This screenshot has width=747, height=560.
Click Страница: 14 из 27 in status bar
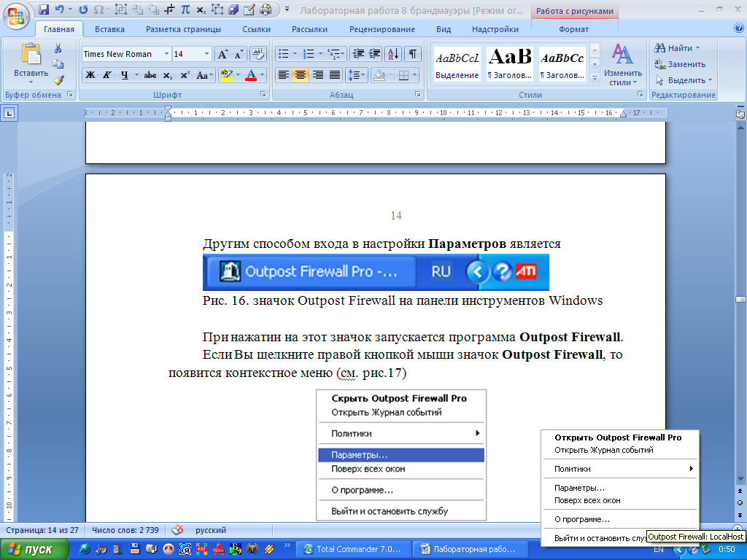(x=42, y=530)
